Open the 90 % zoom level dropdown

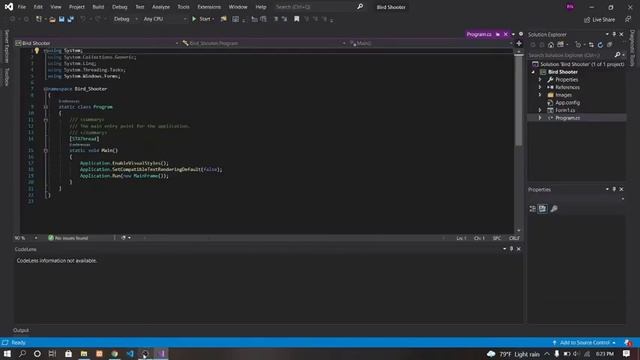click(x=36, y=238)
